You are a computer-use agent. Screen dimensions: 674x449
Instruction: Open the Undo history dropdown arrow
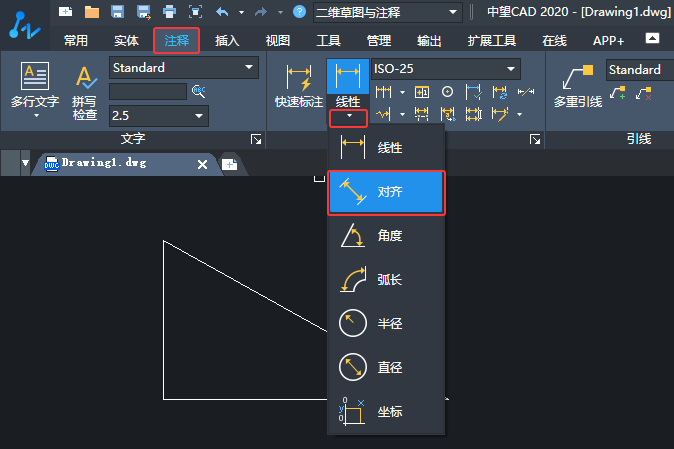242,12
